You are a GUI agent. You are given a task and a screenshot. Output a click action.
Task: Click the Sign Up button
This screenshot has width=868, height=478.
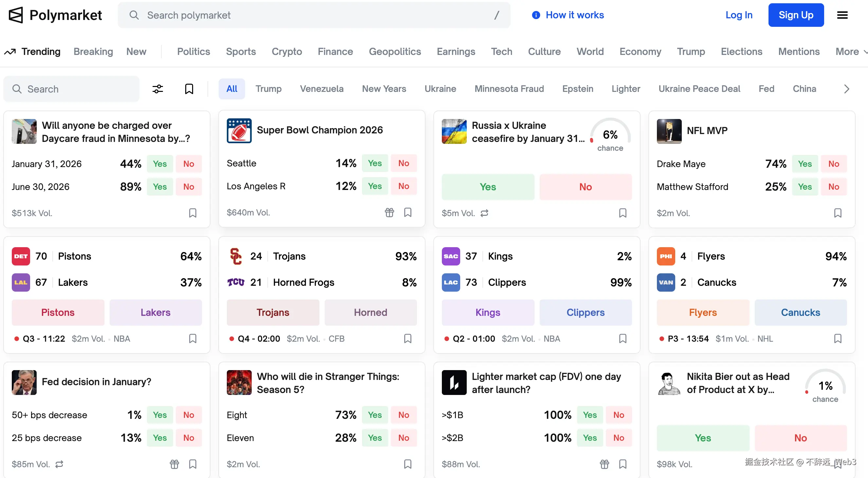796,15
